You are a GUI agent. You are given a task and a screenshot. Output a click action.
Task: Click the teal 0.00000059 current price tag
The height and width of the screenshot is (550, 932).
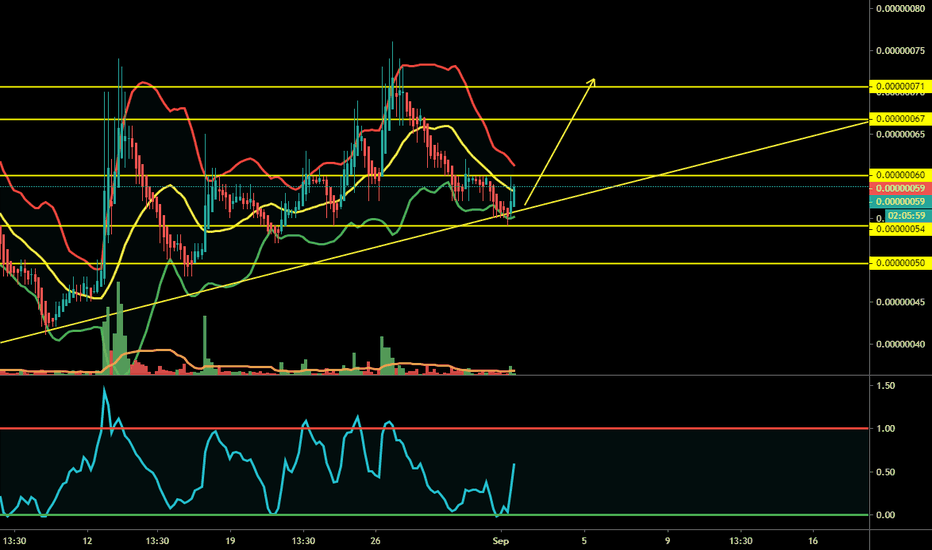point(900,202)
